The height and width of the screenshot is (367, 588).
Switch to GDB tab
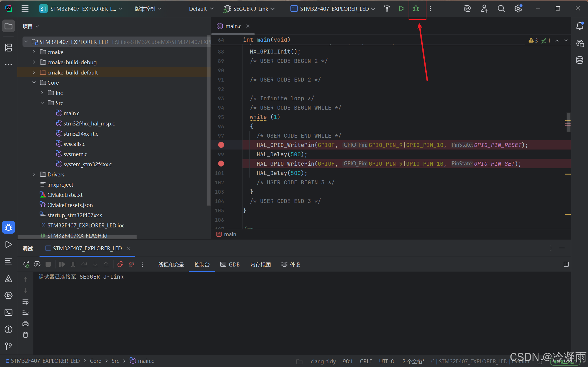230,264
